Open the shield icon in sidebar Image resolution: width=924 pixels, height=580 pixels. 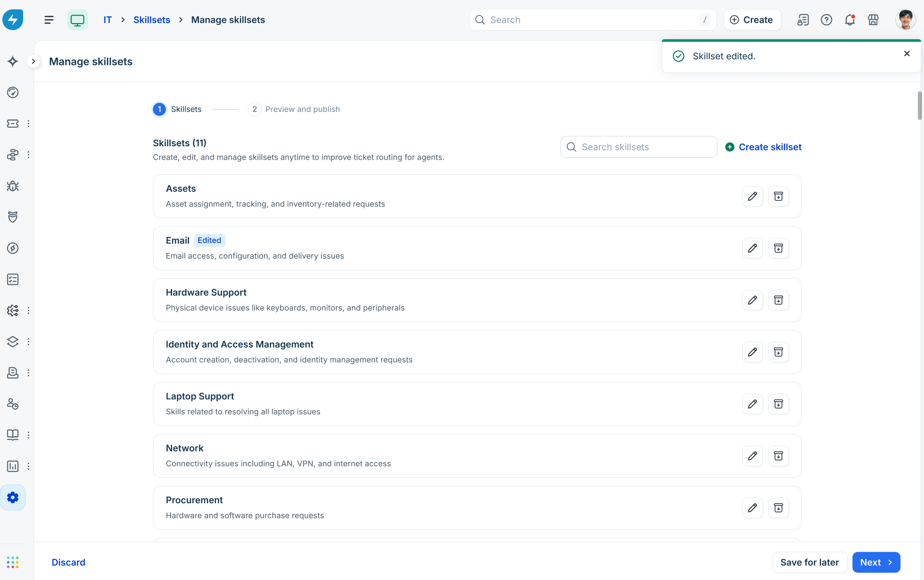tap(13, 217)
